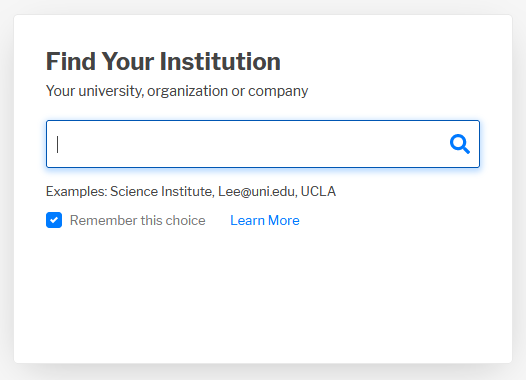Focus the institution search text field
This screenshot has width=526, height=380.
point(263,144)
